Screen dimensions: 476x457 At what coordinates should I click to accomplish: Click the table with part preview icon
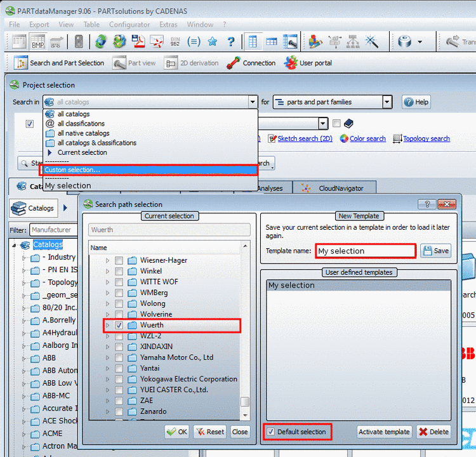(x=290, y=42)
